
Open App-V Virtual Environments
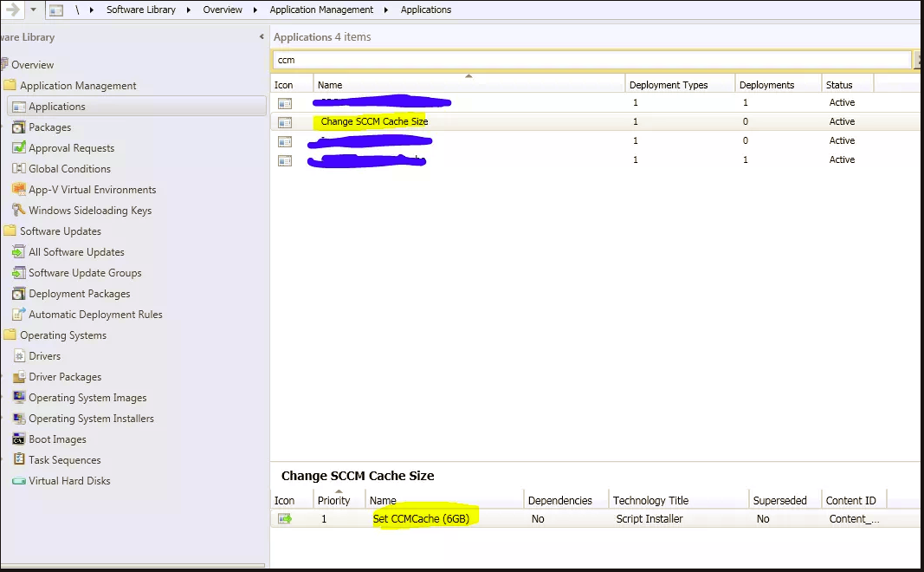93,190
